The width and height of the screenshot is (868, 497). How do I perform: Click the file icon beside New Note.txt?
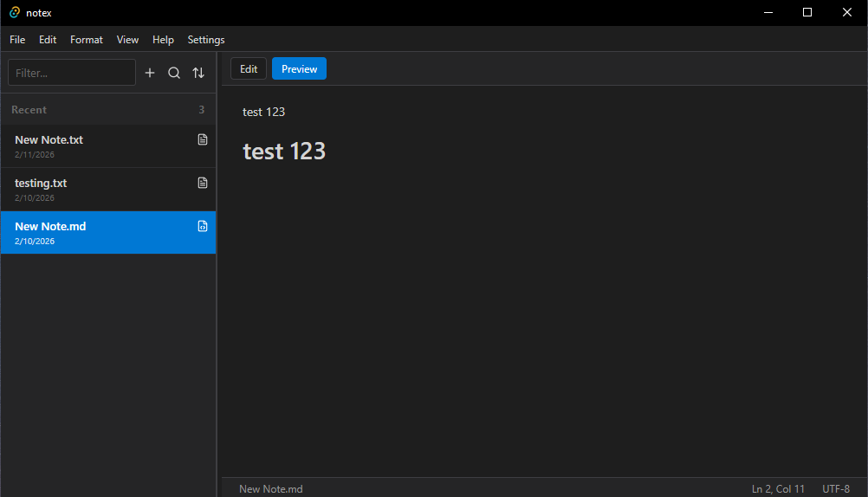click(x=203, y=139)
